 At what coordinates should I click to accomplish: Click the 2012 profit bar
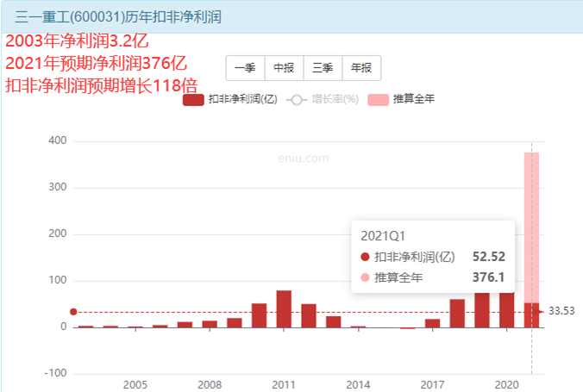(309, 316)
